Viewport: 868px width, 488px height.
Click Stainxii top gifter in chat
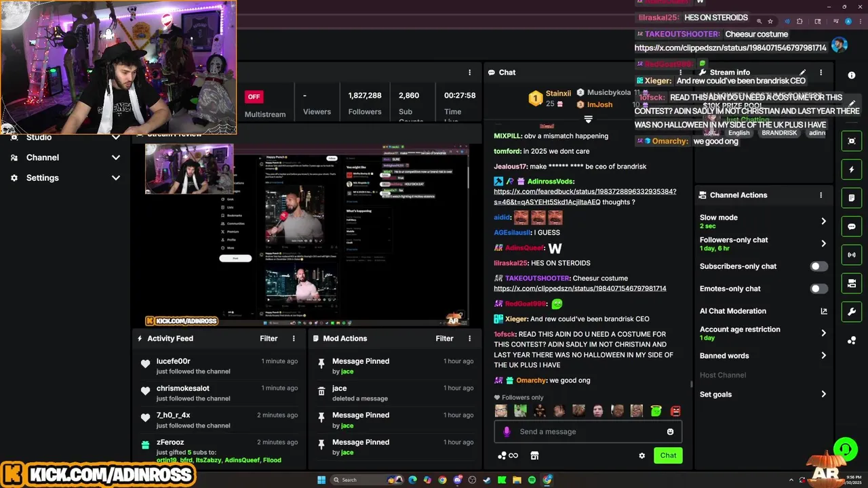click(x=559, y=94)
